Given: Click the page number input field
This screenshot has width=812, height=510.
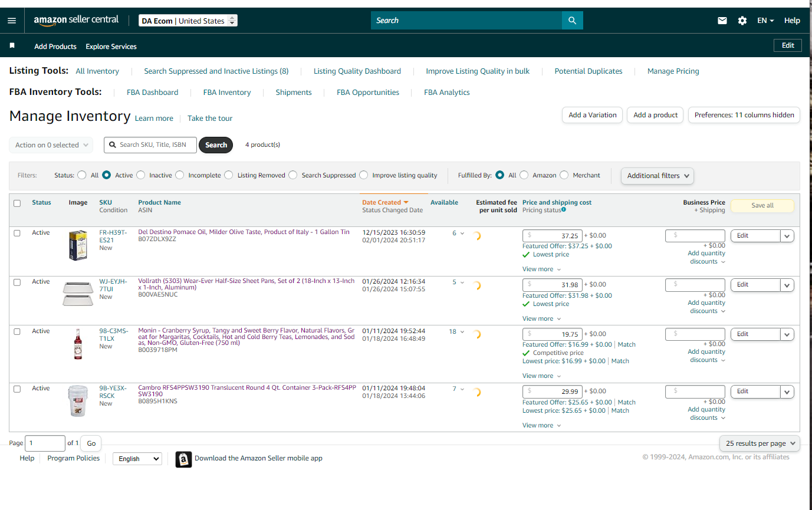Looking at the screenshot, I should [x=45, y=443].
